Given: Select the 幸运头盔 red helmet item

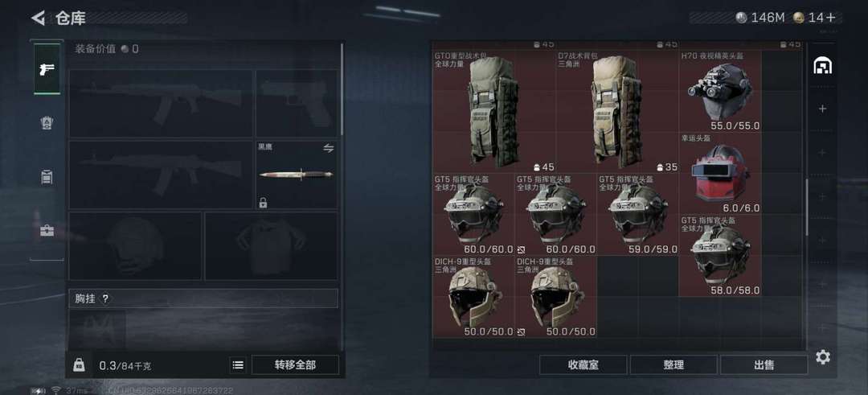Looking at the screenshot, I should click(x=720, y=174).
